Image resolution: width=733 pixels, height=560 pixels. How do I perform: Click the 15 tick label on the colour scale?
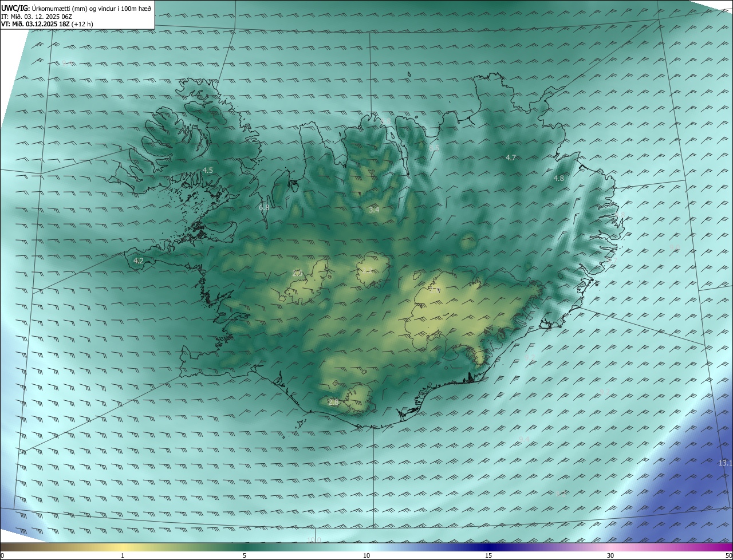point(488,555)
